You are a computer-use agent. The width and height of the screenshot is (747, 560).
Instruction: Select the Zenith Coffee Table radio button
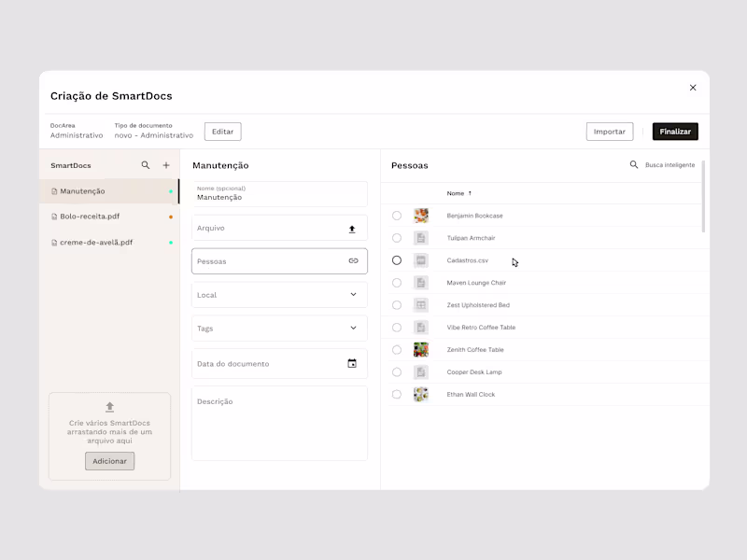tap(395, 350)
